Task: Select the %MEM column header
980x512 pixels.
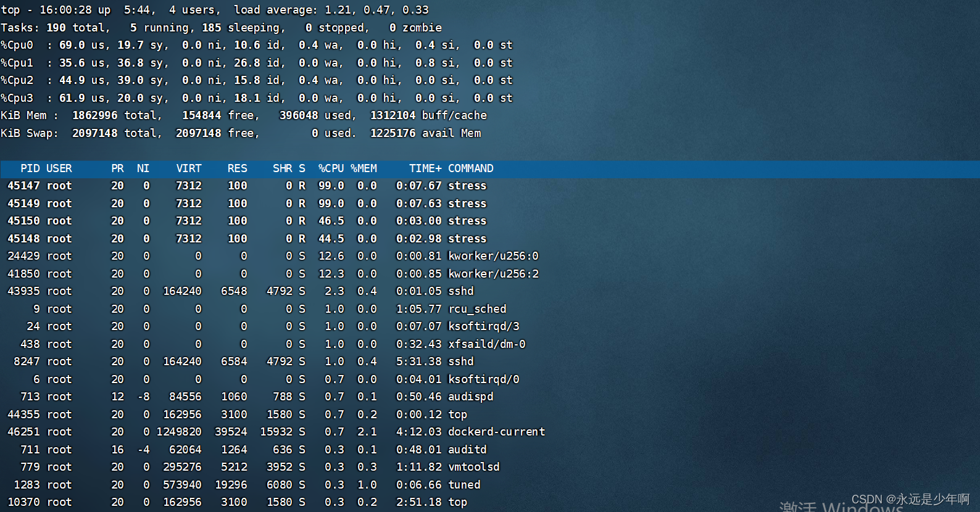Action: (364, 168)
